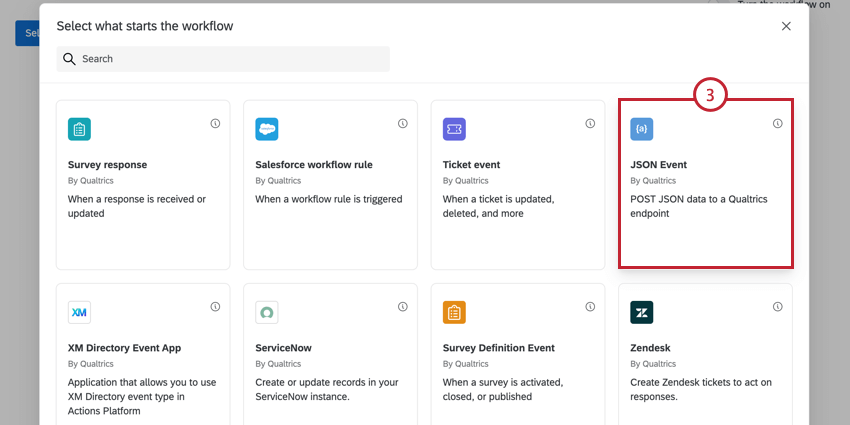850x425 pixels.
Task: Open info for Salesforce workflow rule card
Action: (x=403, y=124)
